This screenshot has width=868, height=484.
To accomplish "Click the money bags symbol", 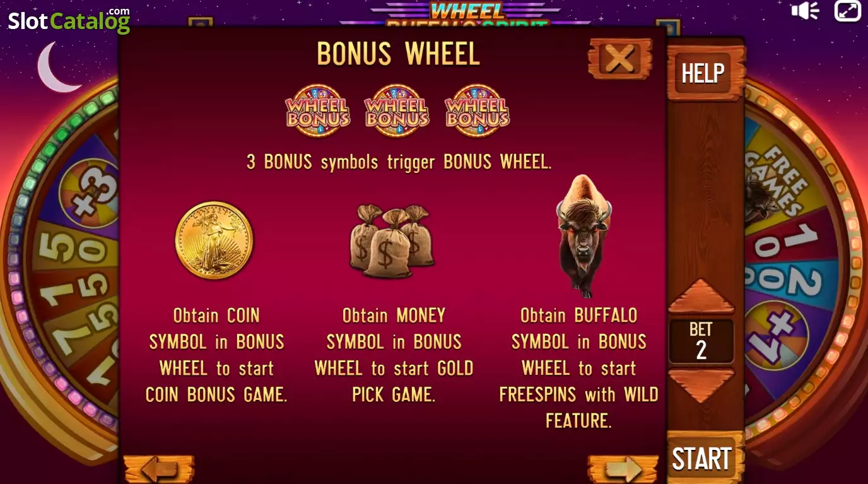I will pyautogui.click(x=392, y=241).
